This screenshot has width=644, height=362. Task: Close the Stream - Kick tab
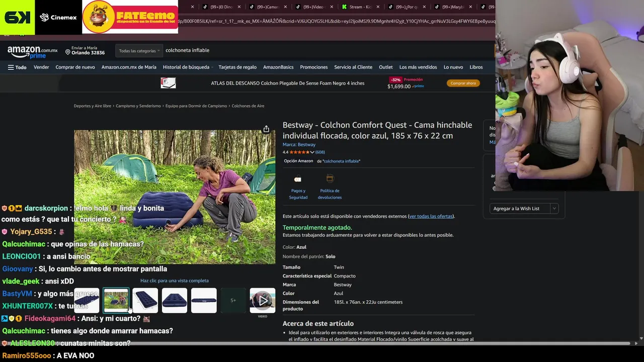tap(378, 7)
